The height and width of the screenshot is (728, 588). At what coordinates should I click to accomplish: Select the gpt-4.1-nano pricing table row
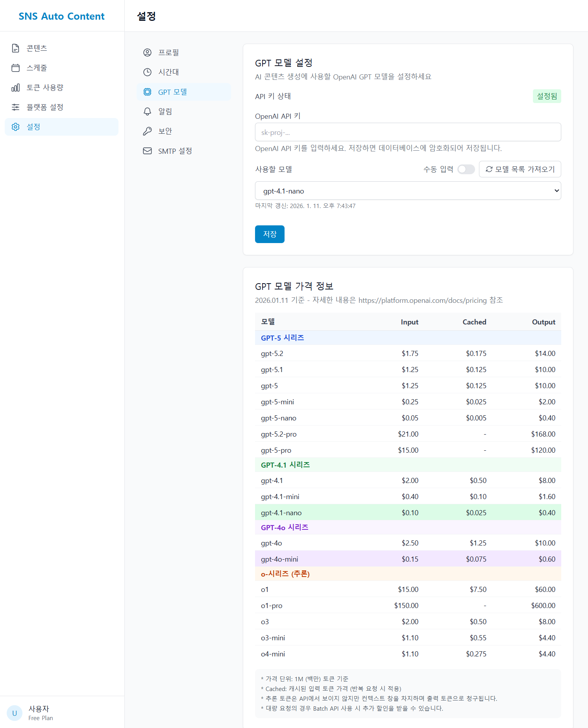(x=408, y=512)
